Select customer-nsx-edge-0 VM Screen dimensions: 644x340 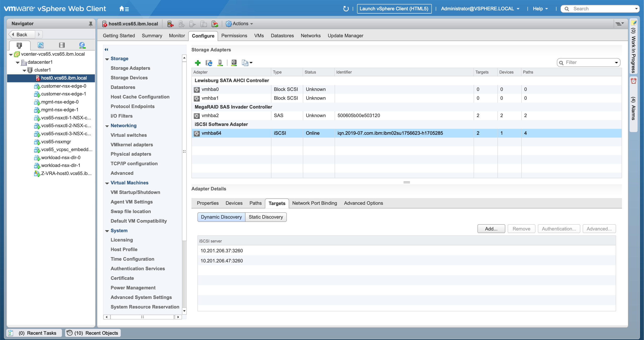(63, 86)
